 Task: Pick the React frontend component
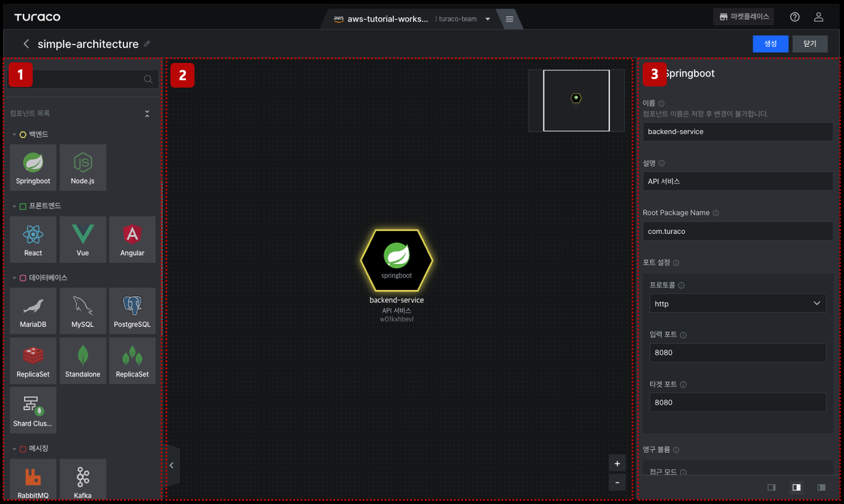[33, 239]
